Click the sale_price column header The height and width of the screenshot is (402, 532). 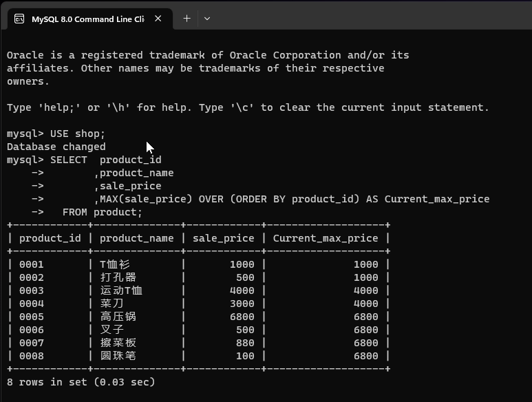tap(223, 238)
